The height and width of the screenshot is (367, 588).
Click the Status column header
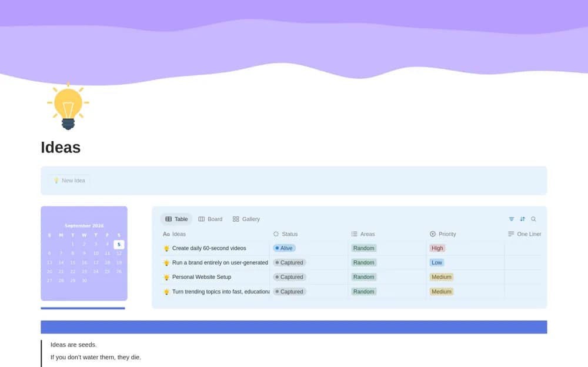pyautogui.click(x=285, y=234)
